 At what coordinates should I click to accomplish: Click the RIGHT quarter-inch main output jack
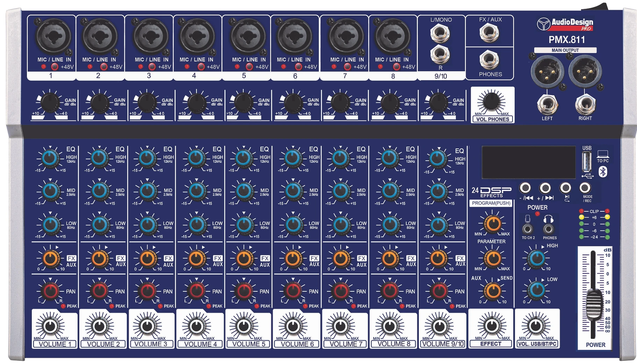pos(585,104)
